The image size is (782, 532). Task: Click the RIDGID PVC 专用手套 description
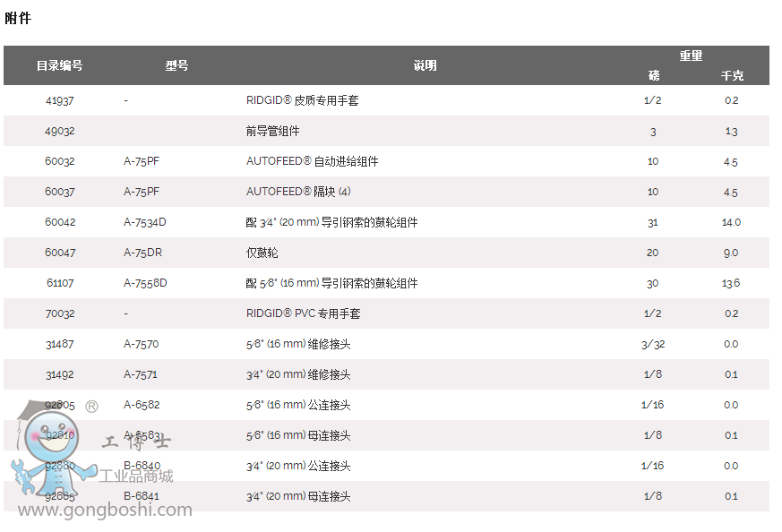click(x=303, y=313)
